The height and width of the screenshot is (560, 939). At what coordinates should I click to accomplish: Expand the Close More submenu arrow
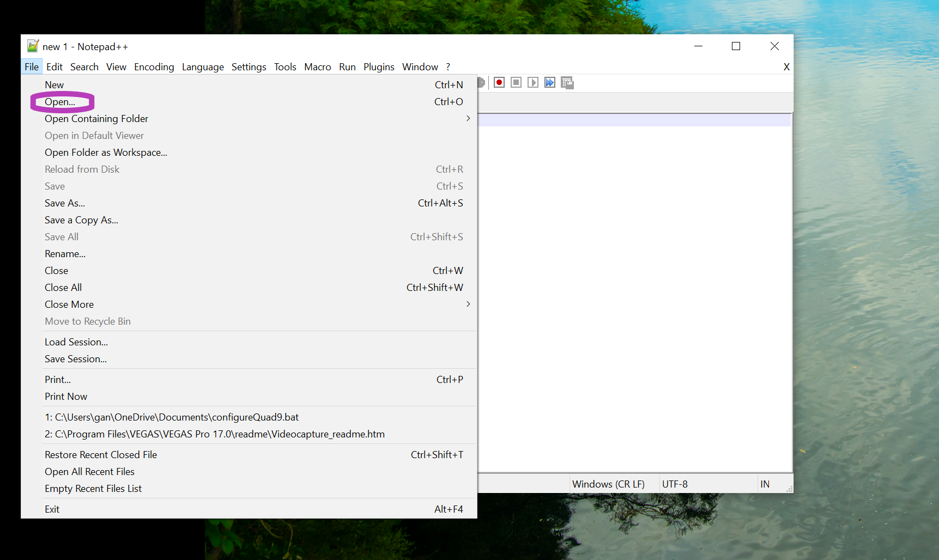(468, 304)
